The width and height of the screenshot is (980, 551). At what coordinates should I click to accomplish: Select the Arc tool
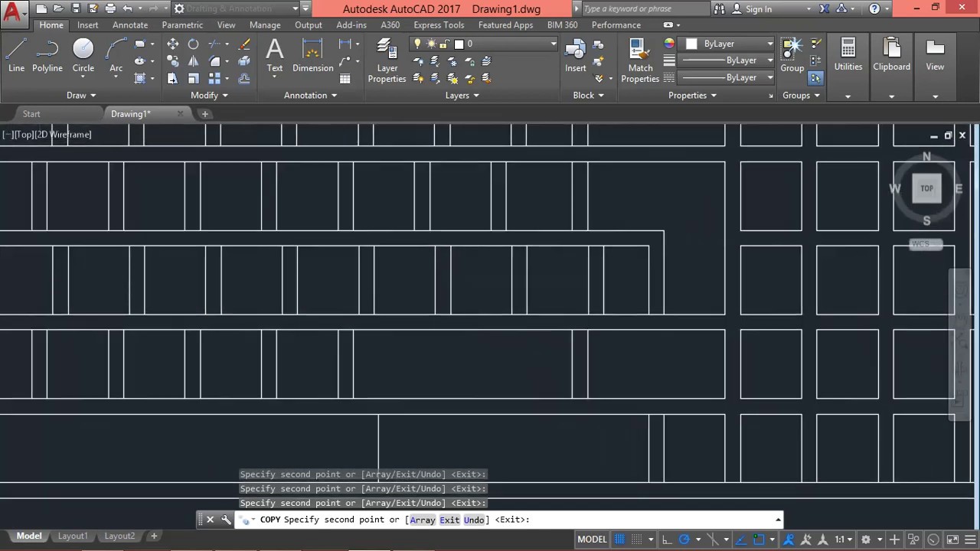pyautogui.click(x=116, y=55)
